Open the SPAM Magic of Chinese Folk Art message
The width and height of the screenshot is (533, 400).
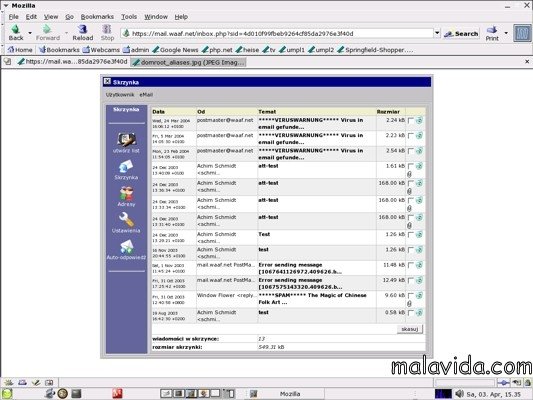click(x=312, y=299)
